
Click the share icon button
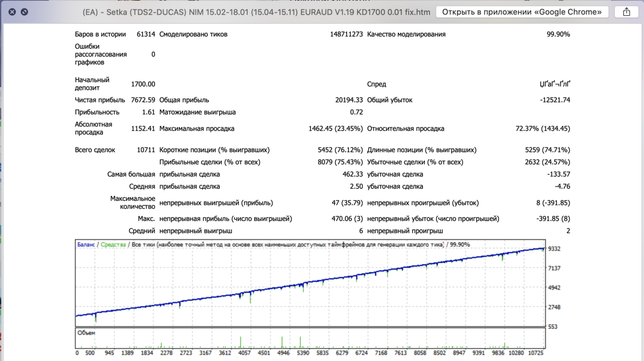[x=627, y=11]
